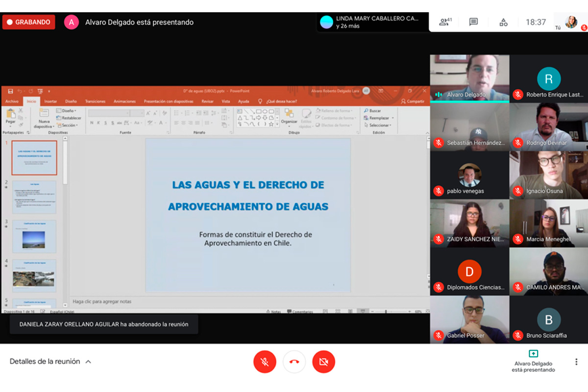Click Undo arrow in PowerPoint quick access toolbar
The height and width of the screenshot is (392, 588).
[x=20, y=91]
